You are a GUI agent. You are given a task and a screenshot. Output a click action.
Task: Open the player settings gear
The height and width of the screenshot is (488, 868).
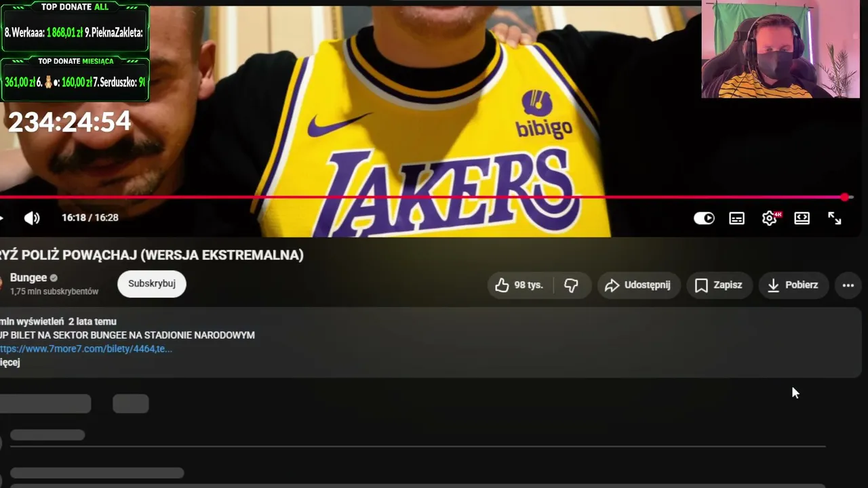(x=769, y=218)
